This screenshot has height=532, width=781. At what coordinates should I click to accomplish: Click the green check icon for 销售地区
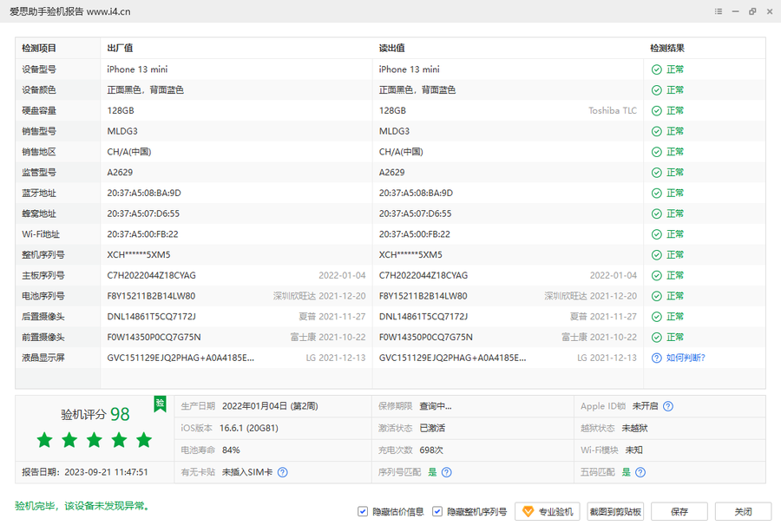(x=657, y=152)
